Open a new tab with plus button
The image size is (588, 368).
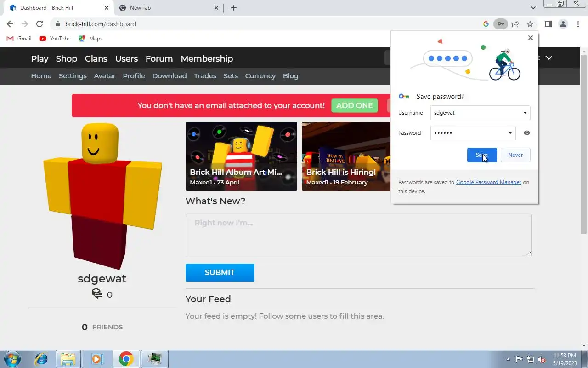point(234,8)
